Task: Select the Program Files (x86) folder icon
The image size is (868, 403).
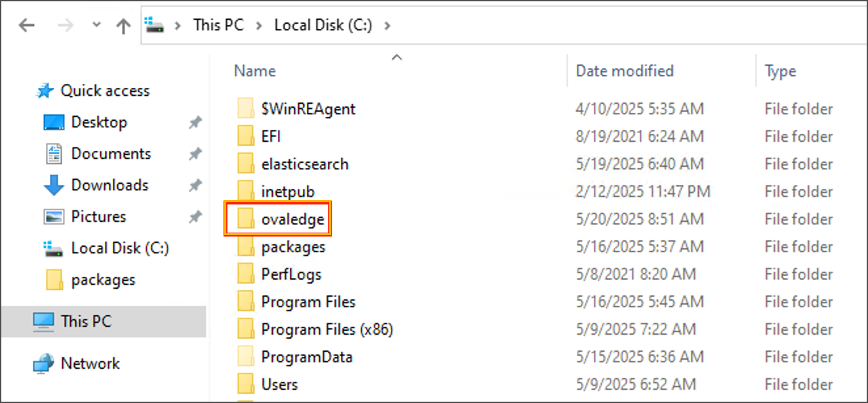Action: pos(245,329)
